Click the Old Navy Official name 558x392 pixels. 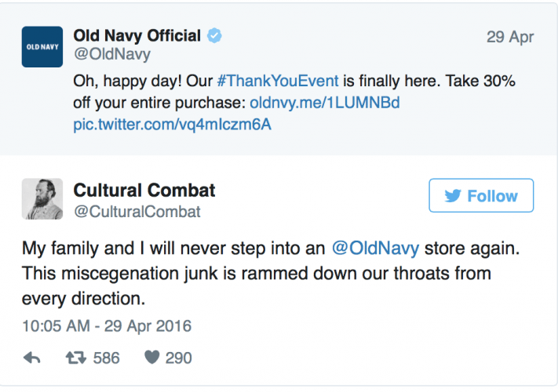tap(137, 35)
